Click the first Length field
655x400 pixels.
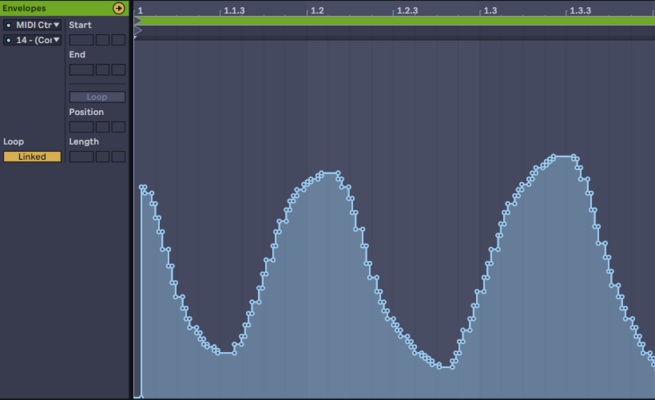[81, 157]
